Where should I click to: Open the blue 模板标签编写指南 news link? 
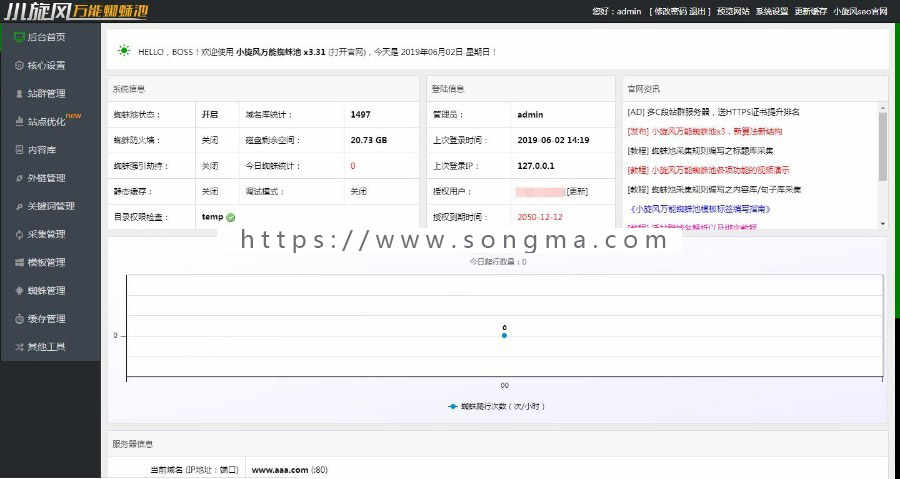[700, 209]
